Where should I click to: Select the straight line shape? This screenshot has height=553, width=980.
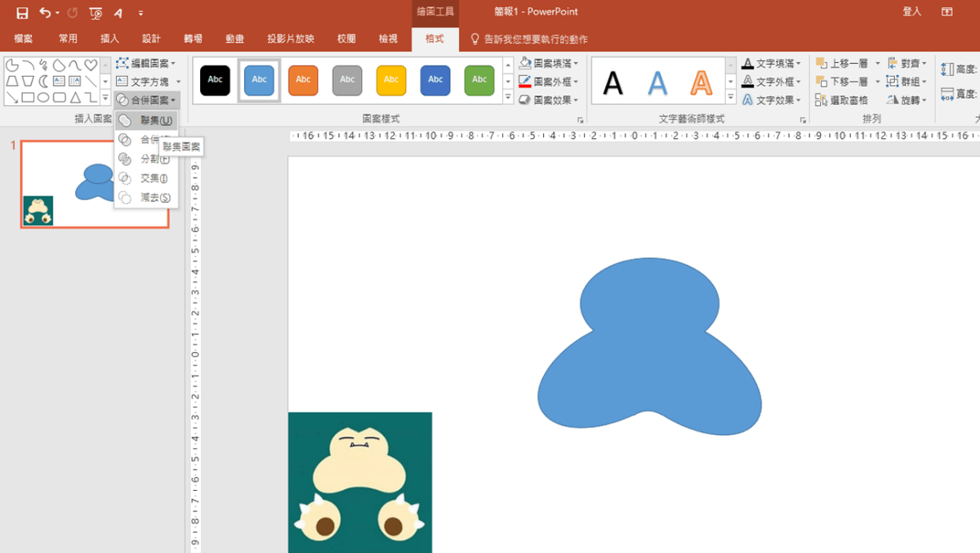pos(91,81)
